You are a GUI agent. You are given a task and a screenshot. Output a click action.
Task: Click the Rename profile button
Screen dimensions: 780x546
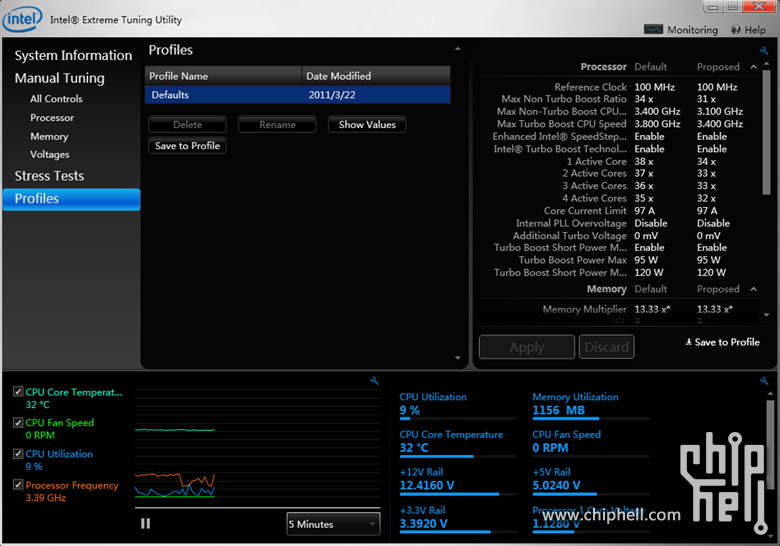tap(277, 124)
